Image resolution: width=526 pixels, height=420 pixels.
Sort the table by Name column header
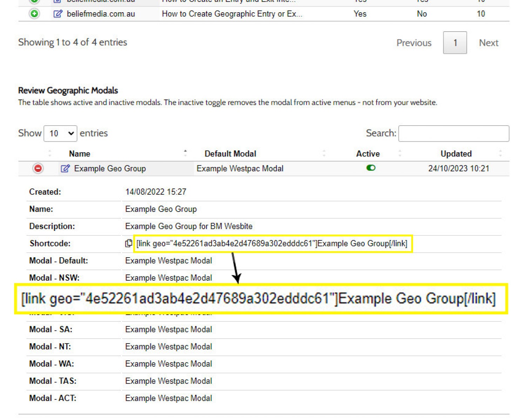80,154
